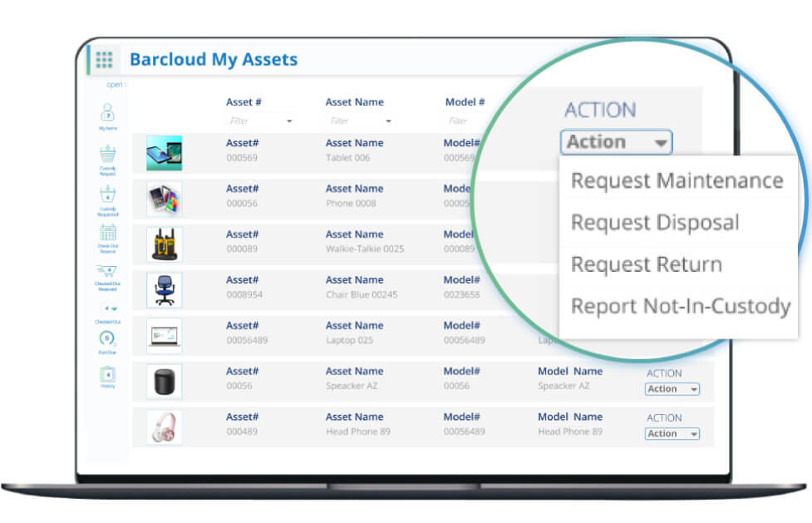812x523 pixels.
Task: Open the Walkie-Talkie 0025 thumbnail image
Action: point(165,244)
